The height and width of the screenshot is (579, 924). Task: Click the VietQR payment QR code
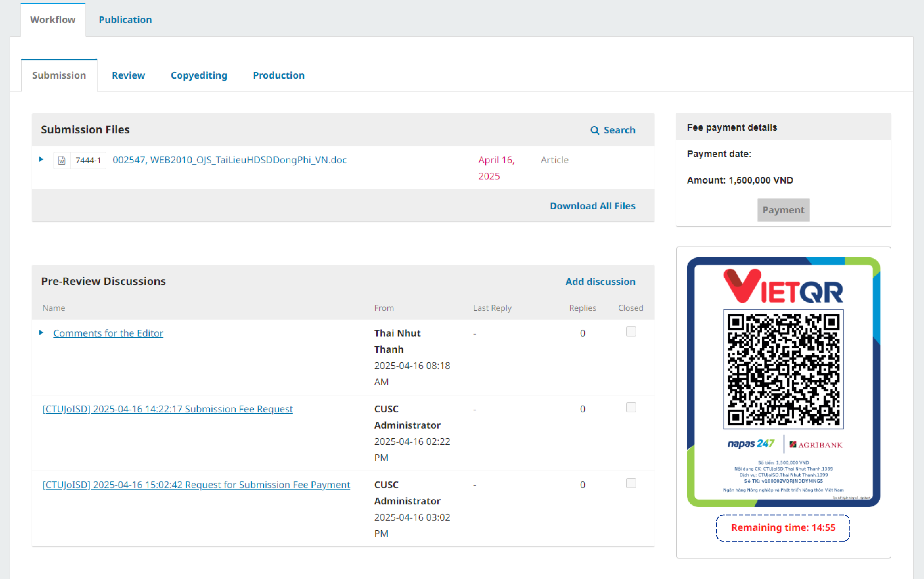pyautogui.click(x=783, y=370)
